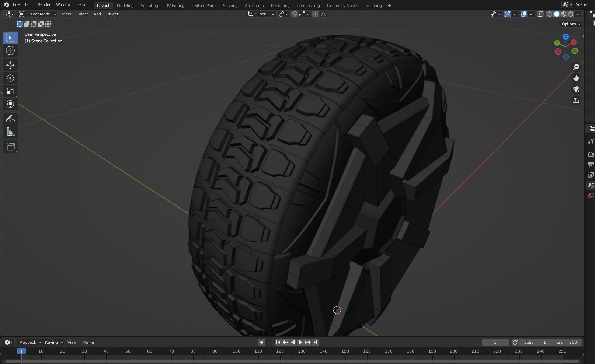Toggle the camera view button
595x364 pixels.
click(x=576, y=89)
